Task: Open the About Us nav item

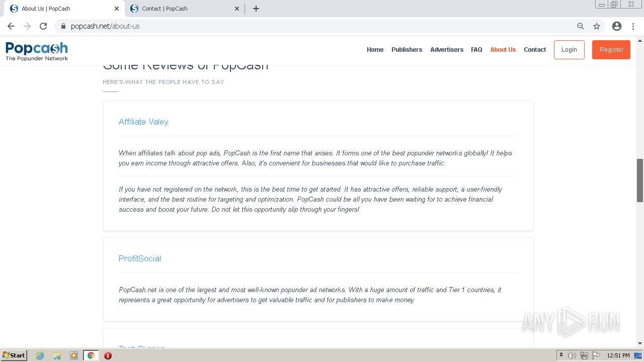Action: (x=503, y=50)
